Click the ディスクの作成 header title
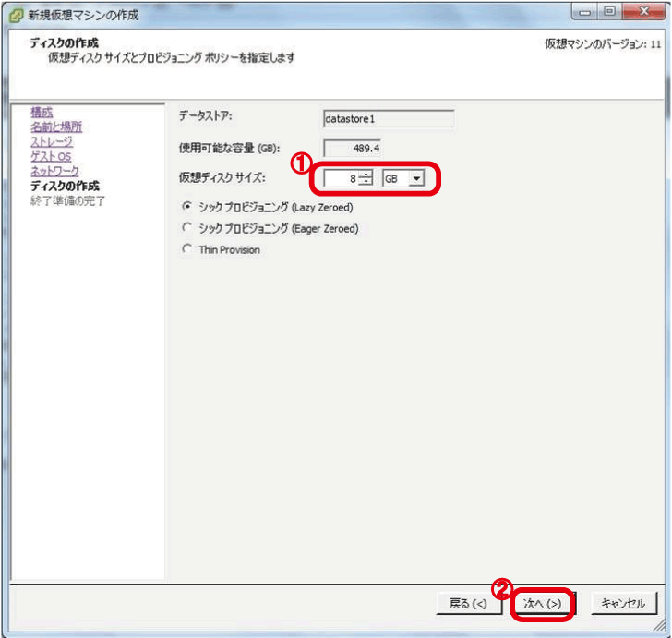Screen dimensions: 672x638 click(x=64, y=42)
